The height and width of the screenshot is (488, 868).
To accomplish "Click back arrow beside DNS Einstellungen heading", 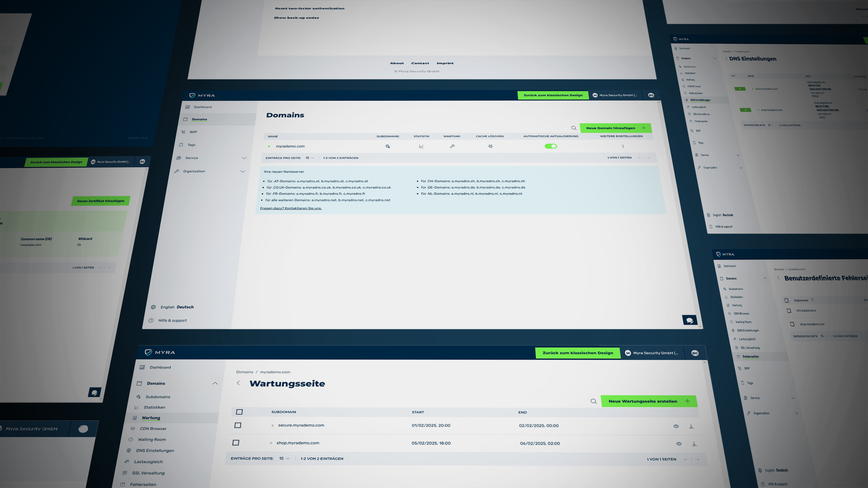I will click(x=726, y=59).
